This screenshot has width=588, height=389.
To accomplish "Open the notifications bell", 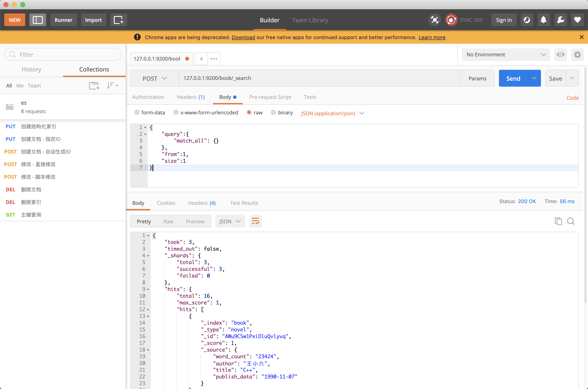I will [543, 20].
